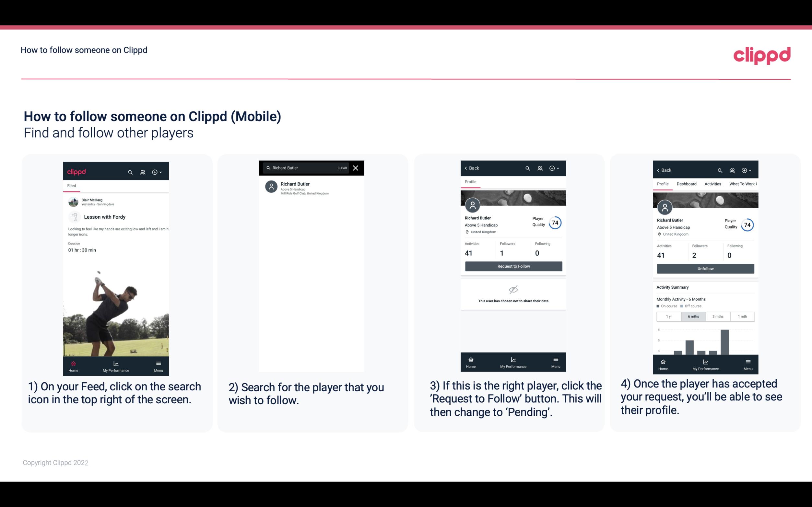Click Richard Butler search result in search list
The width and height of the screenshot is (812, 507).
[x=312, y=188]
